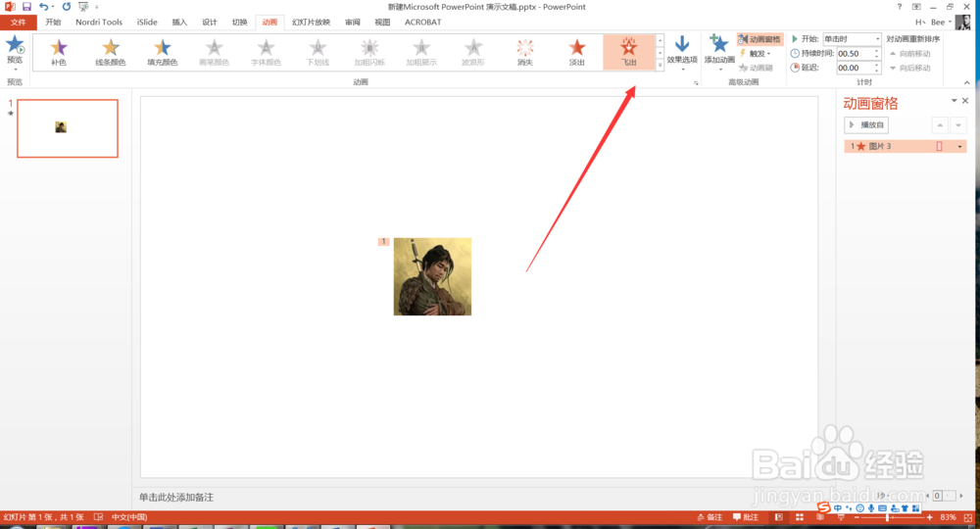
Task: Open the 效果选项 effect options button
Action: tap(682, 52)
